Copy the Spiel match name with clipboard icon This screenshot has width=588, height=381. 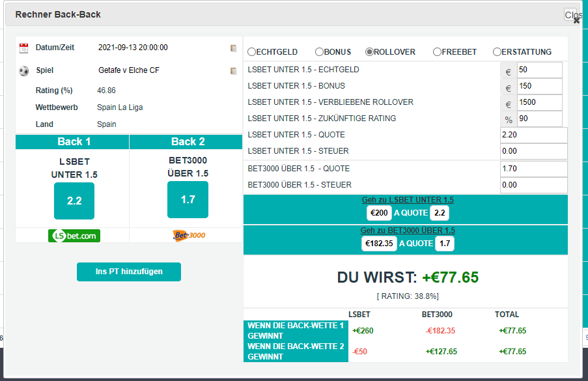[x=233, y=71]
